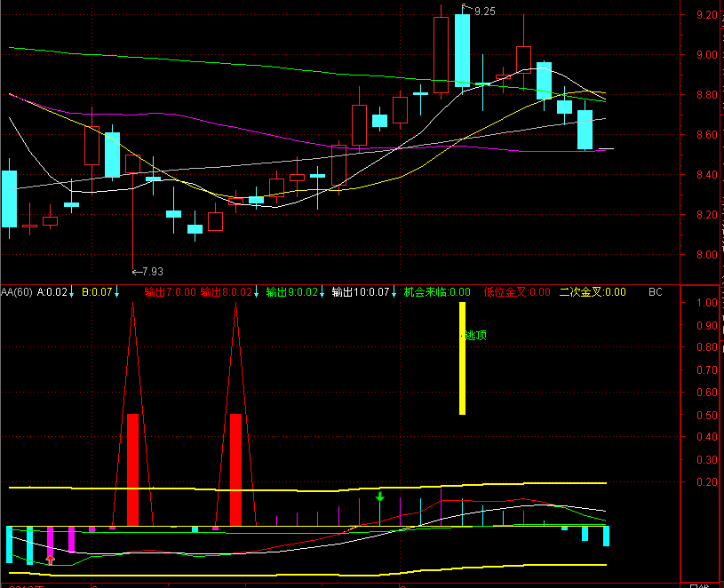Select the 机会来临:0.00 indicator label
Viewport: 724px width, 588px height.
437,291
